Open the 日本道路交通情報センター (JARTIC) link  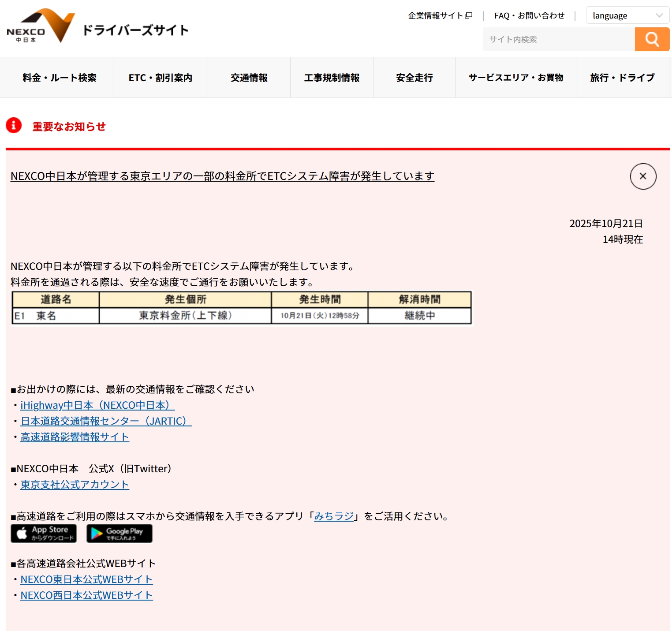[x=106, y=421]
